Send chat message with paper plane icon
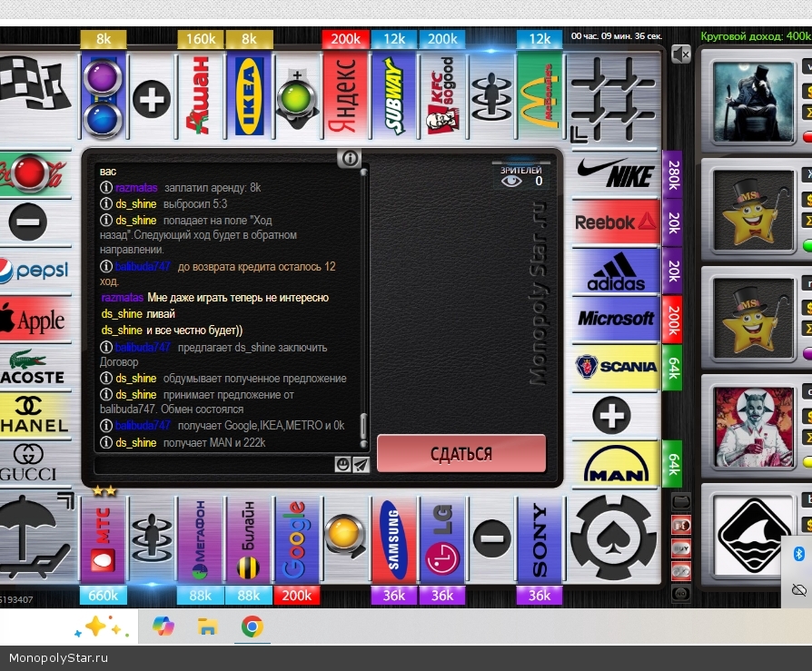The height and width of the screenshot is (671, 812). (x=361, y=464)
